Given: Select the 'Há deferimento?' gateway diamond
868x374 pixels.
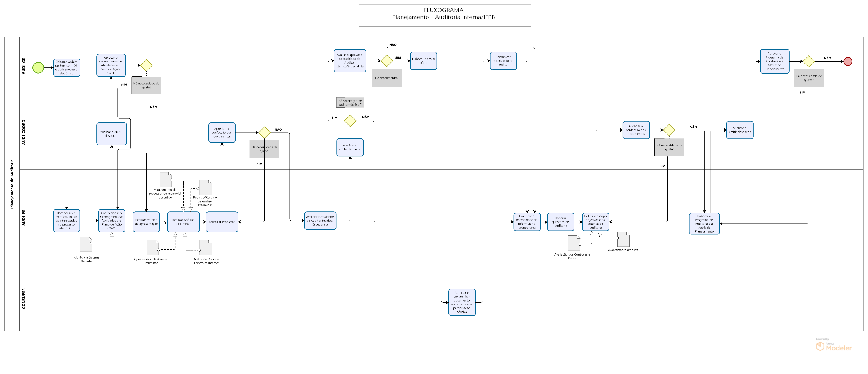Looking at the screenshot, I should click(387, 61).
